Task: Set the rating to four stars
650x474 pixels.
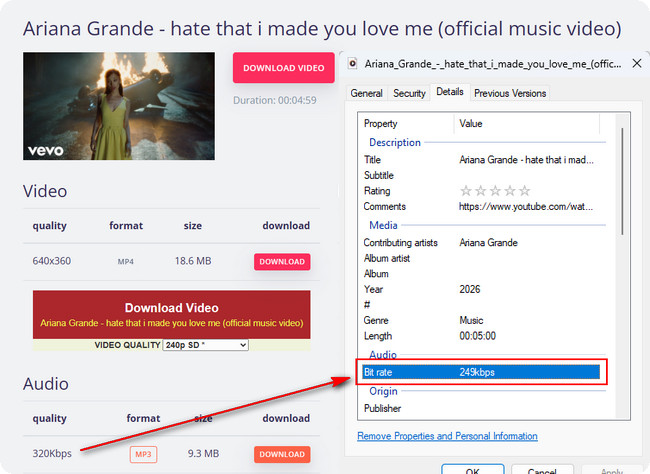Action: coord(510,191)
